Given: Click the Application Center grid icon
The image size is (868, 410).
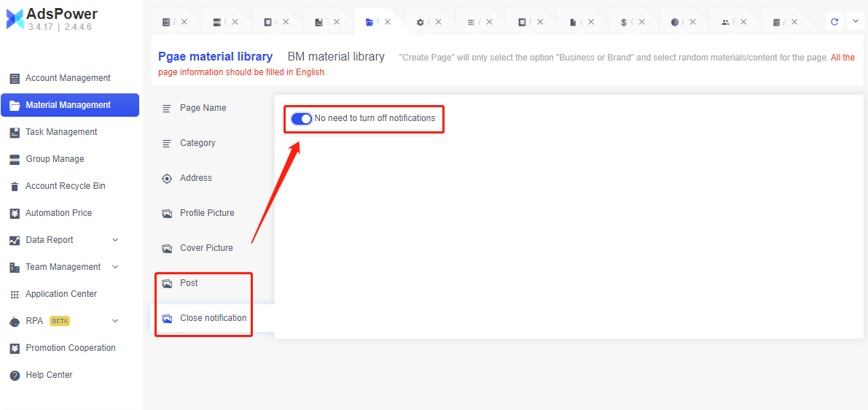Looking at the screenshot, I should (15, 295).
